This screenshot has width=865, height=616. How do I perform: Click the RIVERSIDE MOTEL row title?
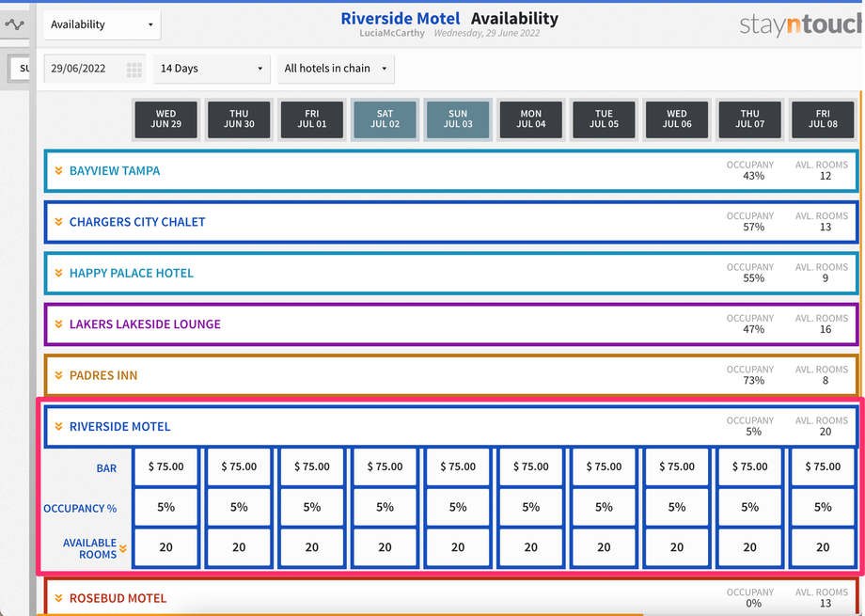point(119,427)
